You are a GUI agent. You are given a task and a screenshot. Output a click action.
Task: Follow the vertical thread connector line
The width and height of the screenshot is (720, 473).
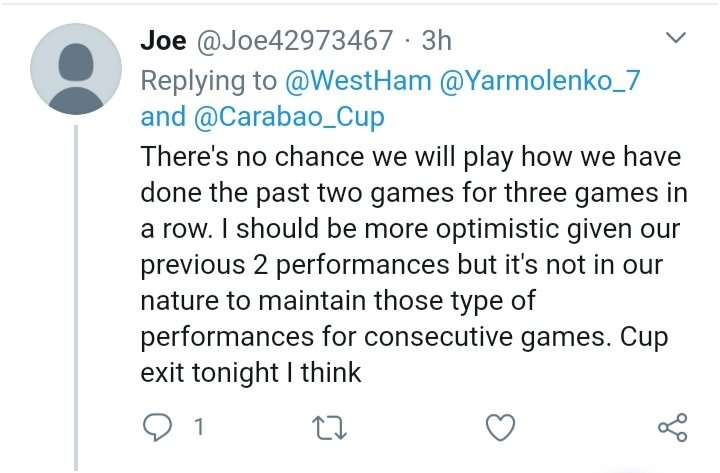[x=76, y=298]
